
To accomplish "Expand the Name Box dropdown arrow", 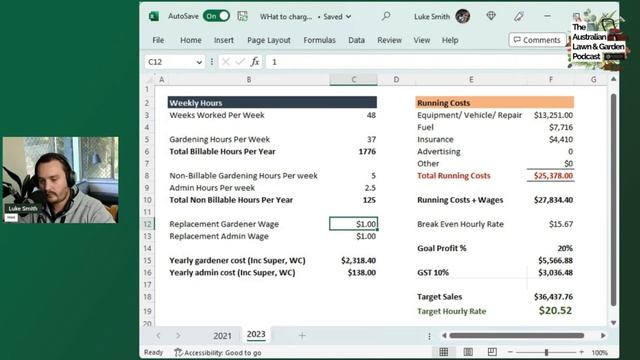I will [x=199, y=62].
